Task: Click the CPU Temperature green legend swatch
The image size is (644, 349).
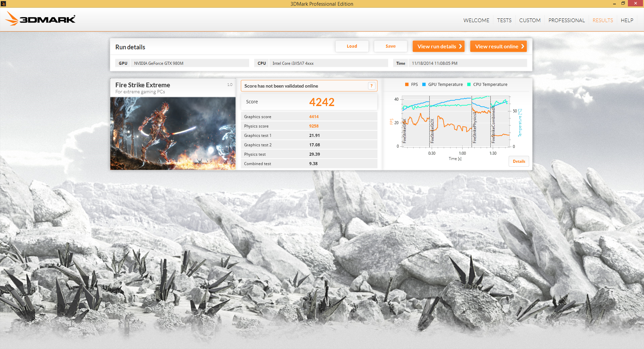Action: (x=469, y=85)
